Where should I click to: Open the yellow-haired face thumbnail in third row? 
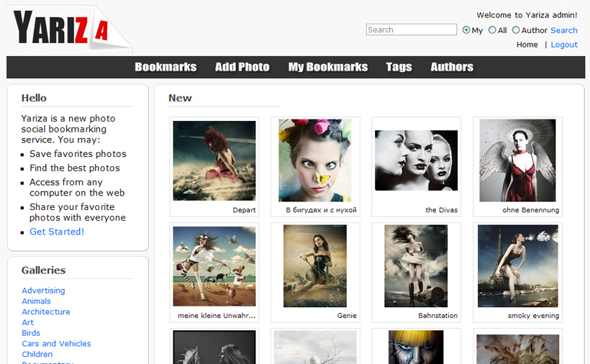click(x=416, y=347)
